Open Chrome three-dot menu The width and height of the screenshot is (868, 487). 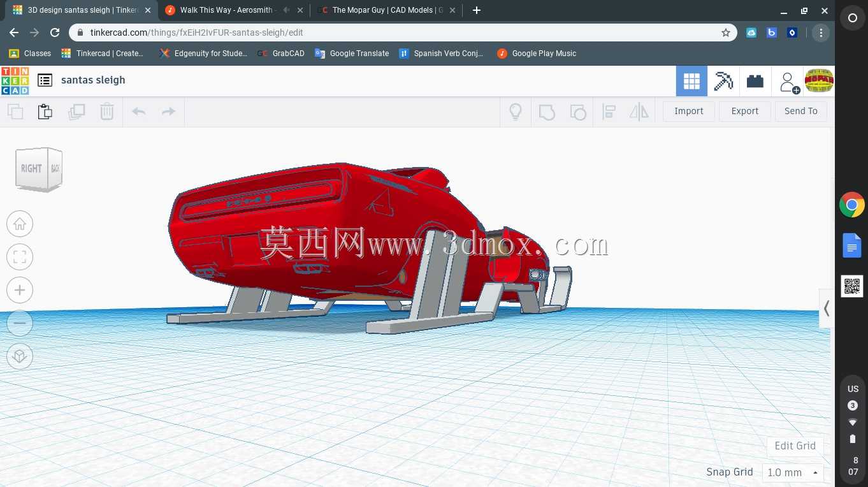(821, 33)
